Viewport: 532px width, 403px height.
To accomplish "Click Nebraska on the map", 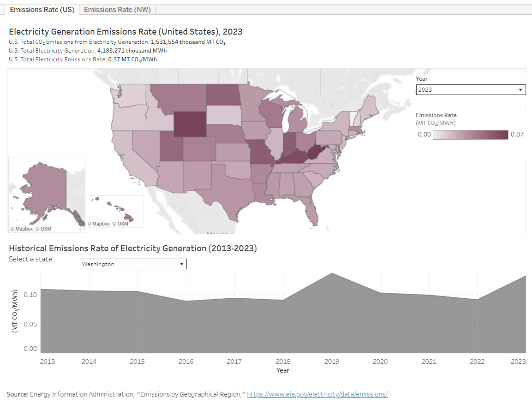I will tap(226, 133).
